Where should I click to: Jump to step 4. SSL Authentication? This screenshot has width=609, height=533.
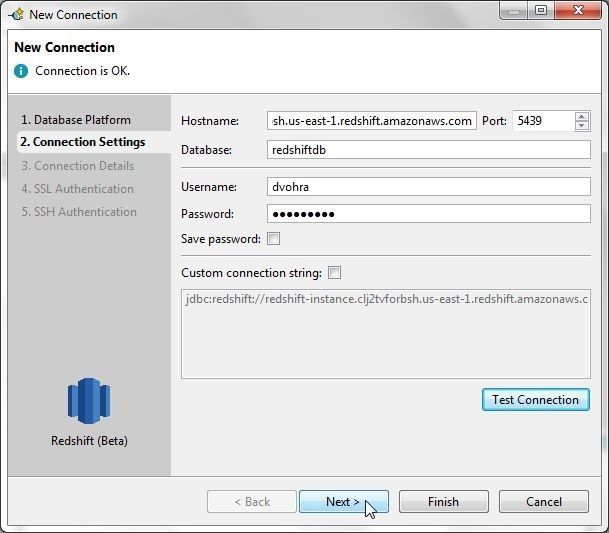pos(78,189)
